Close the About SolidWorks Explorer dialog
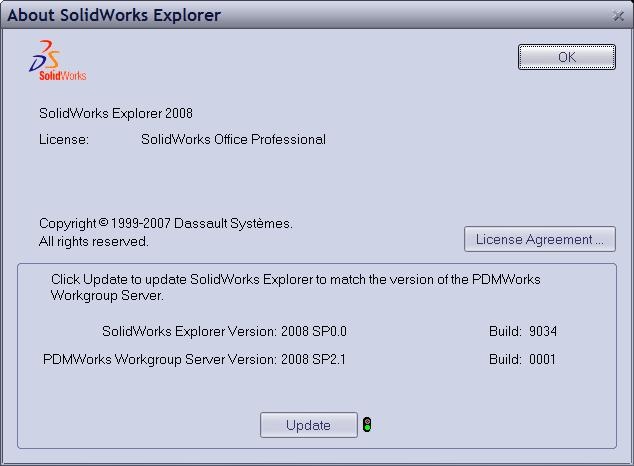The width and height of the screenshot is (634, 466). (619, 15)
